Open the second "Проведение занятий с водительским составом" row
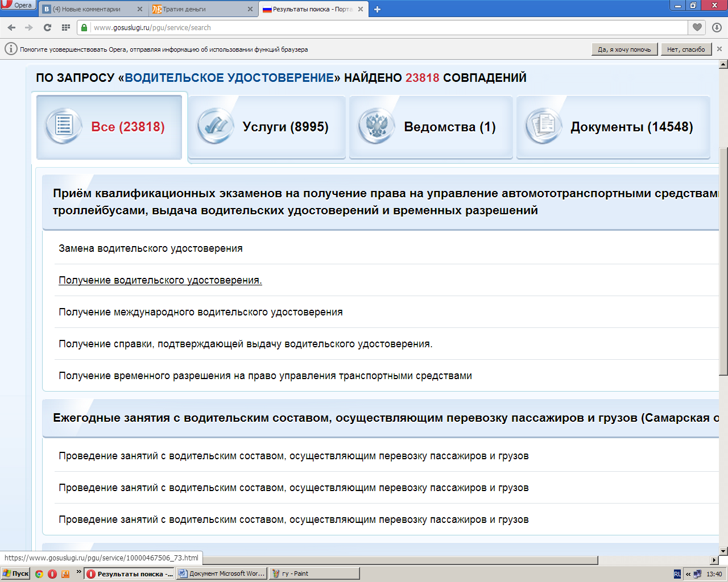This screenshot has width=728, height=582. (293, 488)
